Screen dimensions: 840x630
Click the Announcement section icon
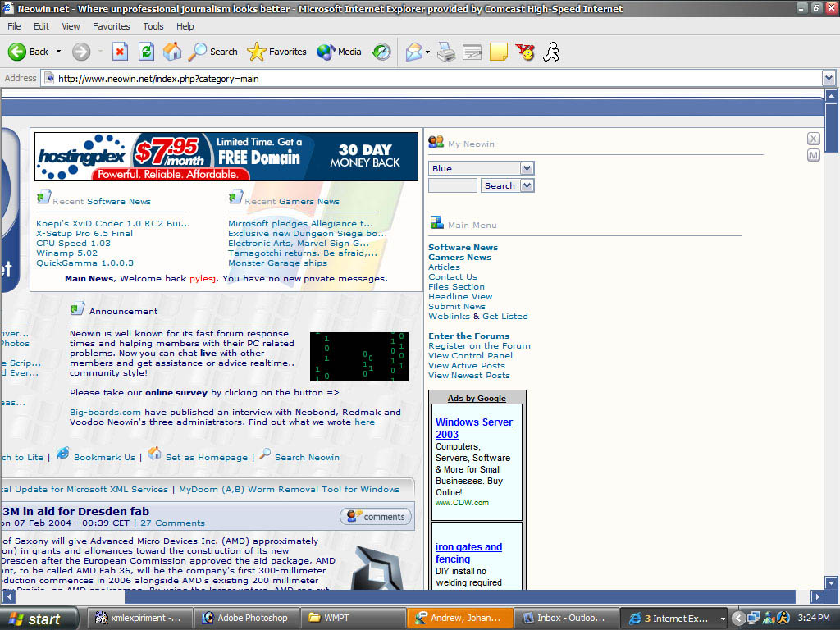click(x=77, y=308)
